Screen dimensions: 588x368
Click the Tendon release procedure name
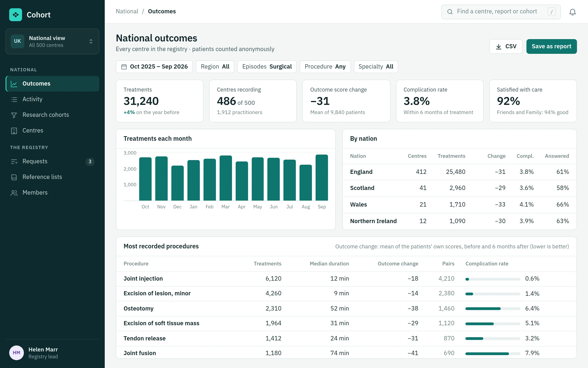click(144, 339)
